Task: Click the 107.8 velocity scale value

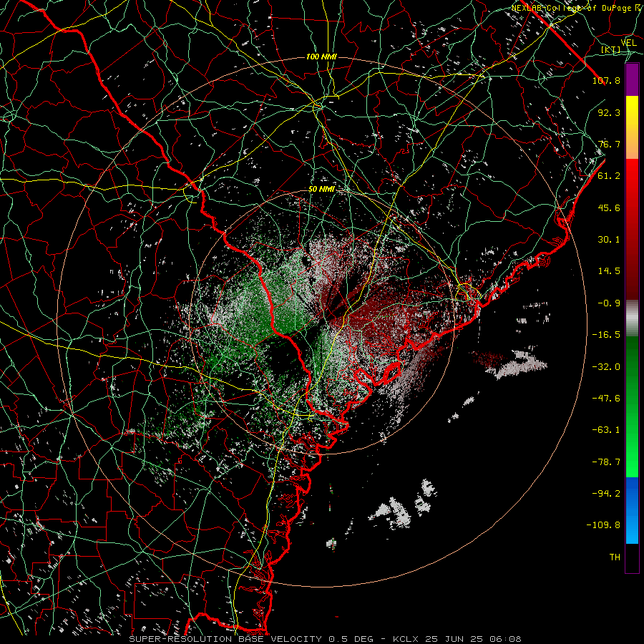Action: pos(606,80)
